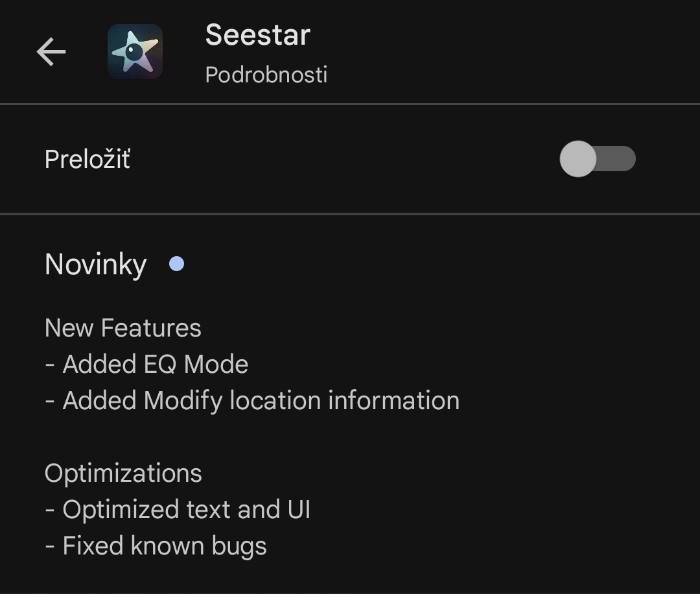The image size is (700, 594).
Task: Select the Podrobnosti subtitle text
Action: [x=266, y=75]
